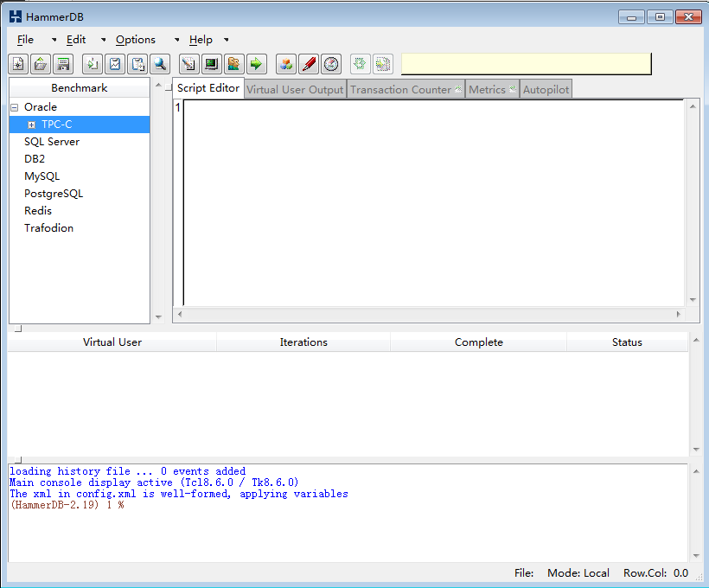Expand the TPC-C tree node
The height and width of the screenshot is (588, 709).
point(31,125)
